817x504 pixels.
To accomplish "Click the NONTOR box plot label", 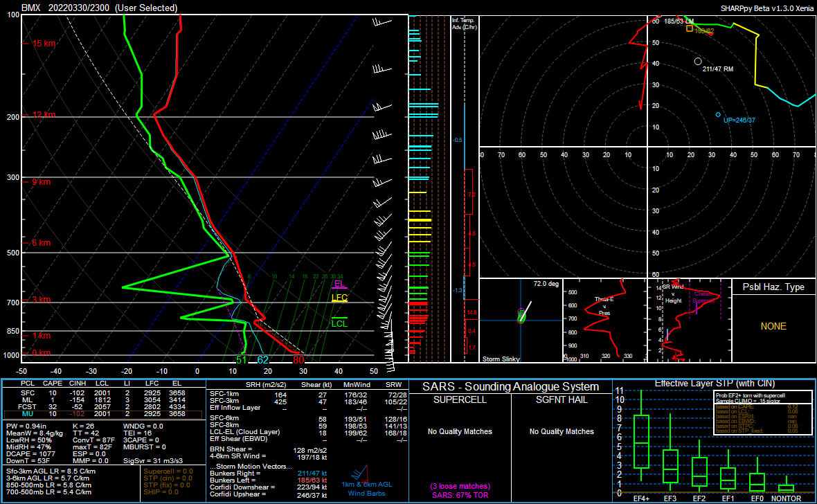I will click(x=786, y=498).
